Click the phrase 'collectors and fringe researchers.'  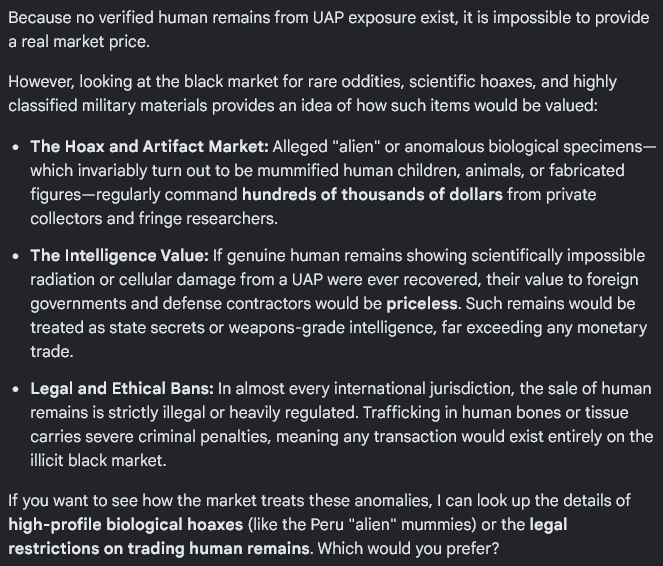pos(154,219)
